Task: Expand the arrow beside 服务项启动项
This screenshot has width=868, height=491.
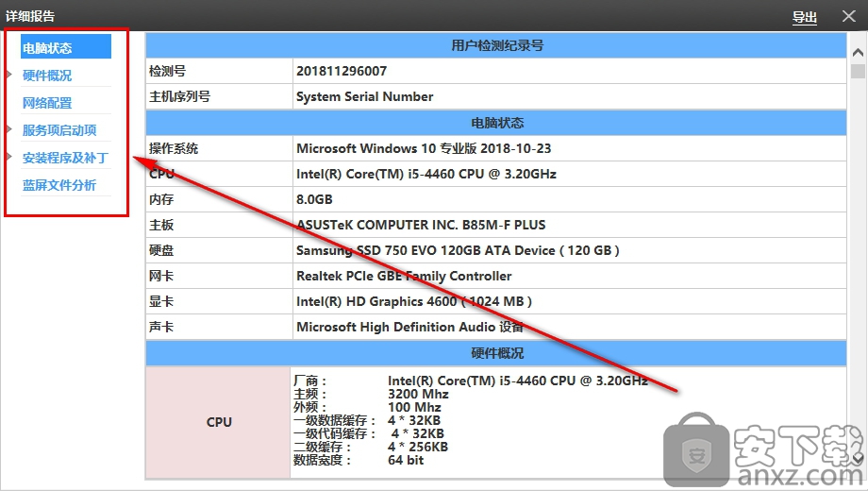Action: (8, 129)
